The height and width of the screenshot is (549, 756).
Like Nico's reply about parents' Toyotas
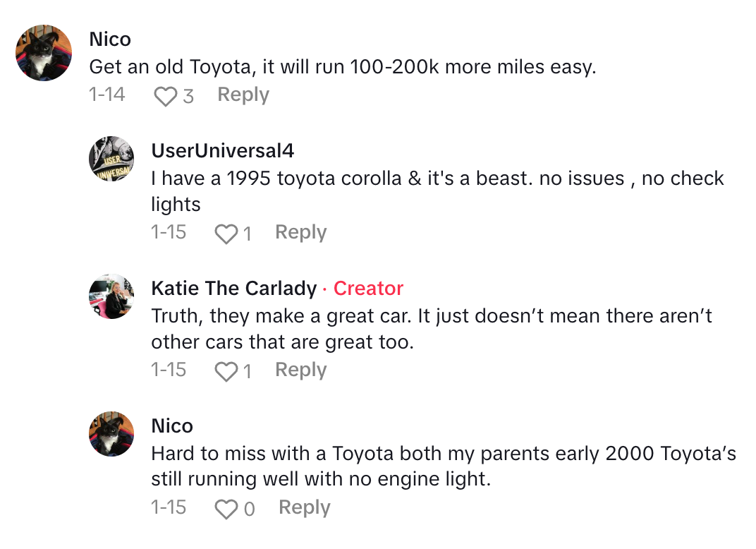click(226, 509)
